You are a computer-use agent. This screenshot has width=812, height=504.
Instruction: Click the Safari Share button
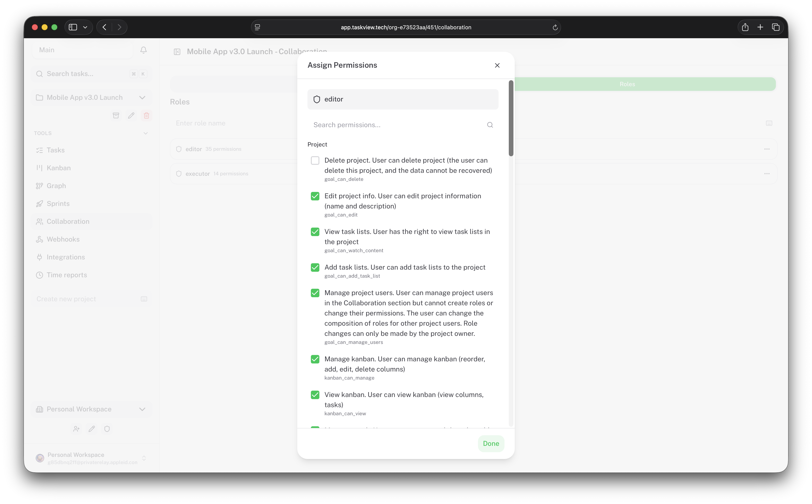pos(745,27)
